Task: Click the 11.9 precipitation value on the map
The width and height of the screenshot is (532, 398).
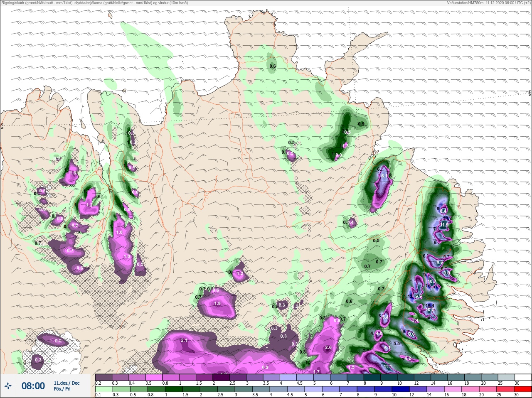Action: tap(445, 225)
